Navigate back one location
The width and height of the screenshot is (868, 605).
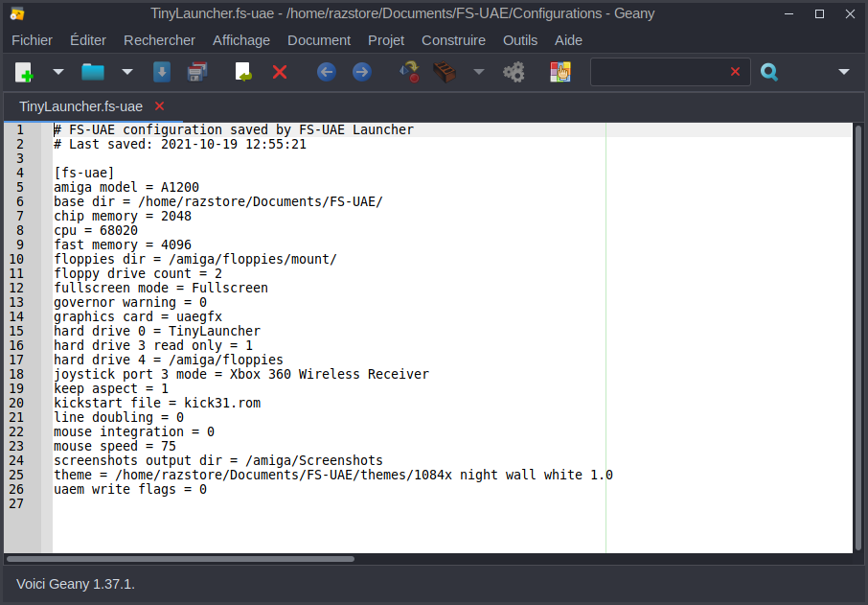(x=327, y=72)
